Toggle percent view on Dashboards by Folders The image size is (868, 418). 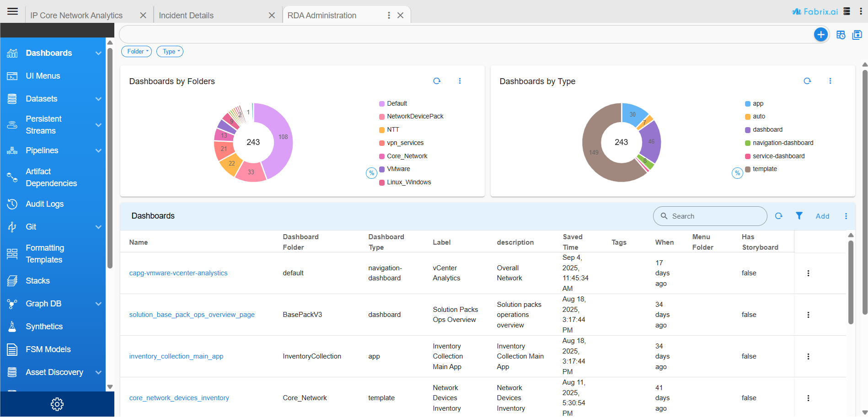(371, 173)
